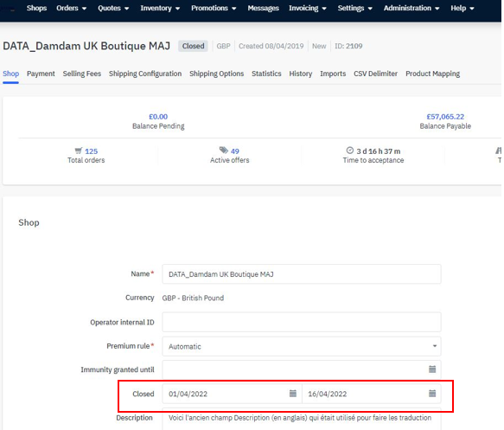Screen dimensions: 504x430
Task: Expand the Inventory menu
Action: click(160, 8)
